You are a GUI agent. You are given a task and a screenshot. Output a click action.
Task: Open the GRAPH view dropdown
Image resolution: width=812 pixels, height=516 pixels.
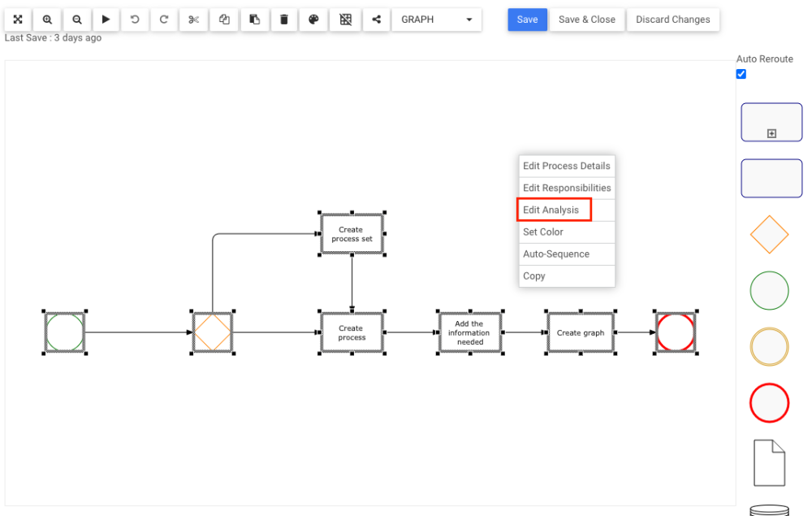click(x=437, y=20)
